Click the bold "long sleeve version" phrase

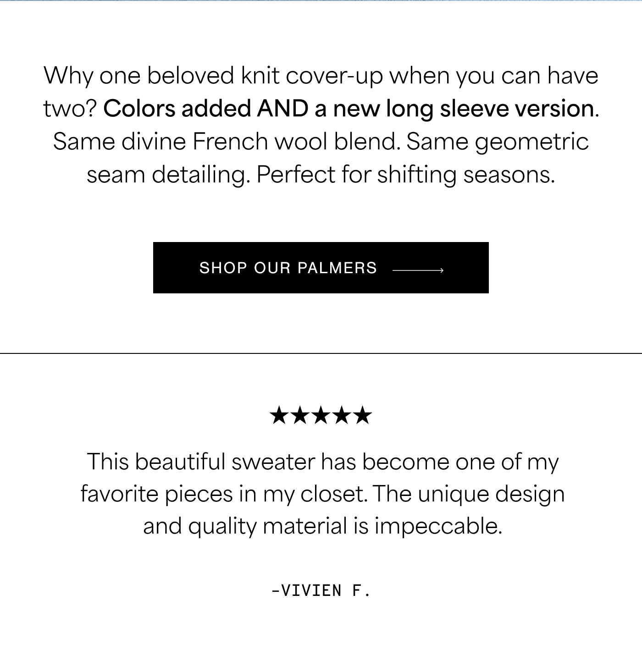[x=490, y=109]
